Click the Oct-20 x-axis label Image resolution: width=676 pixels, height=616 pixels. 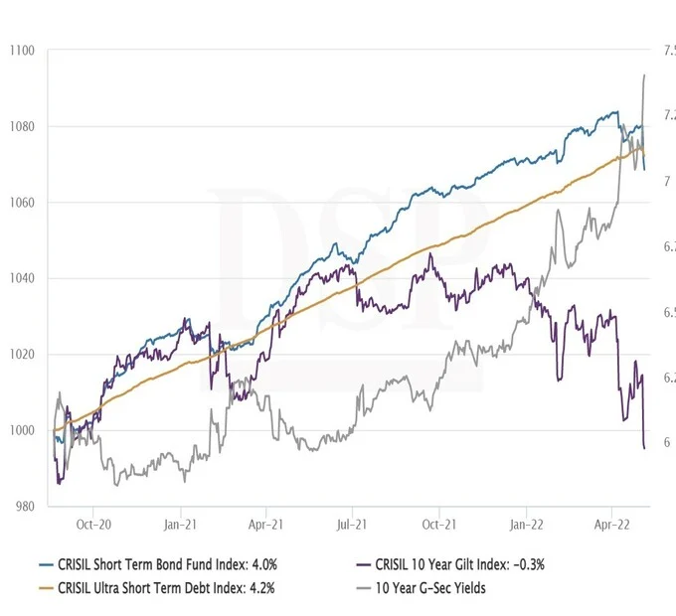(92, 521)
